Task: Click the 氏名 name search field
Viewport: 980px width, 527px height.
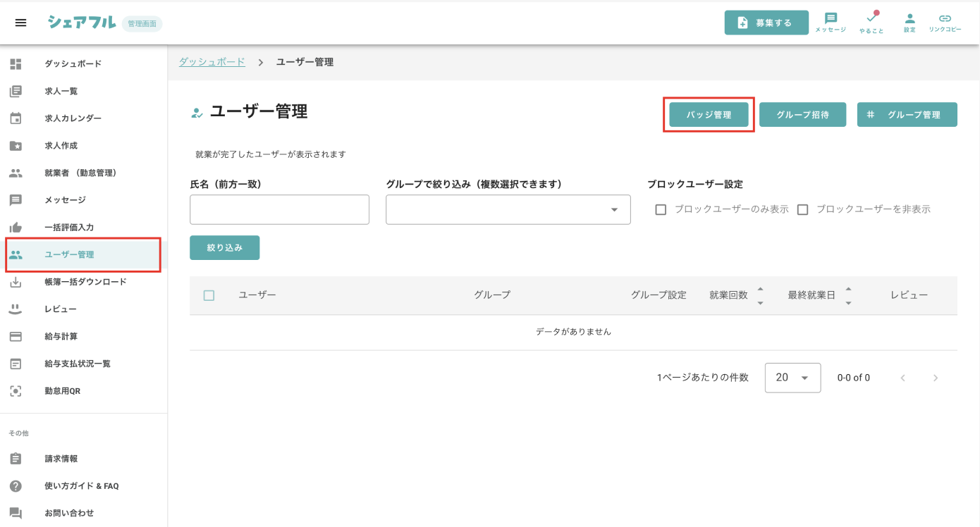Action: (279, 210)
